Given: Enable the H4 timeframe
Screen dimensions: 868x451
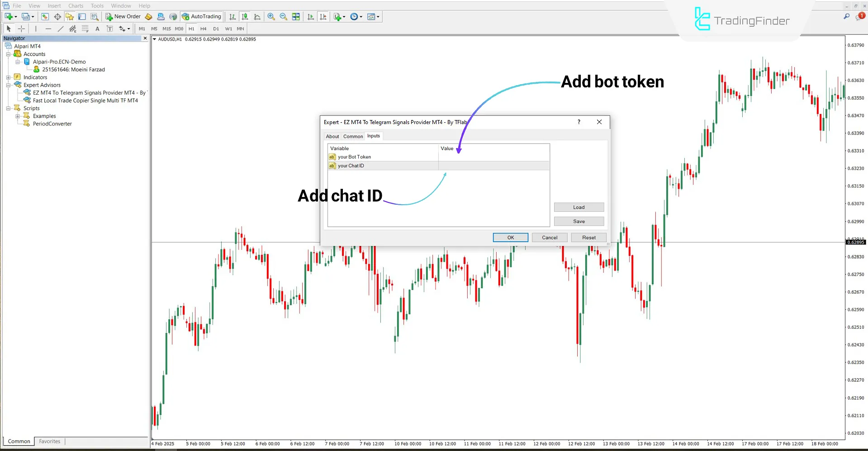Looking at the screenshot, I should point(203,29).
